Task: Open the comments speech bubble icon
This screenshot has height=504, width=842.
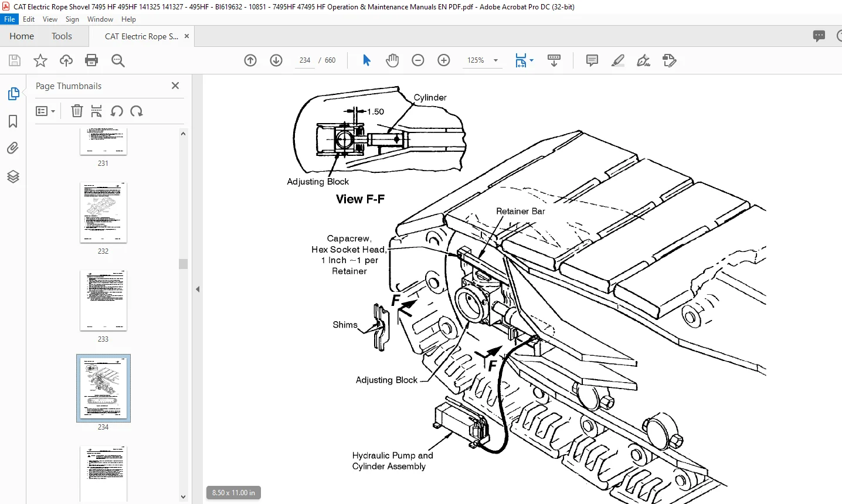Action: pos(819,36)
